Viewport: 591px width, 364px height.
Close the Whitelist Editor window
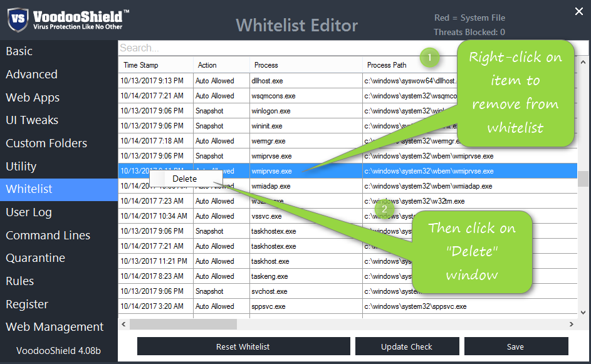click(579, 11)
